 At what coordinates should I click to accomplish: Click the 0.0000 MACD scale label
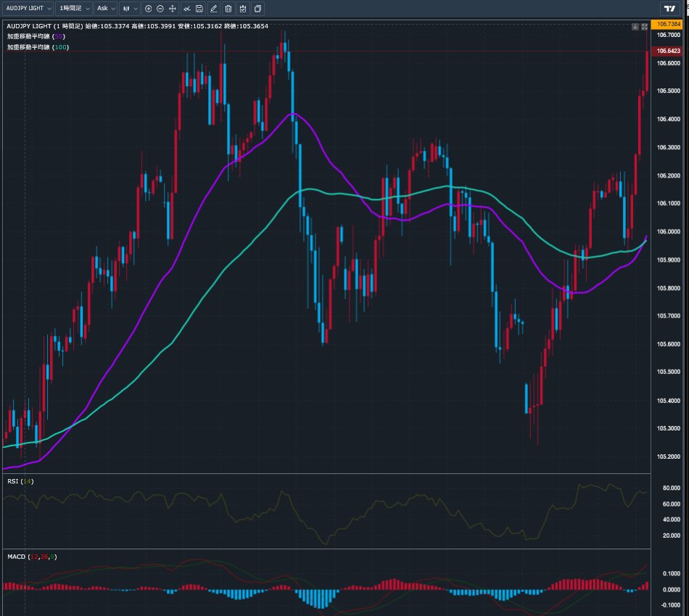(672, 590)
